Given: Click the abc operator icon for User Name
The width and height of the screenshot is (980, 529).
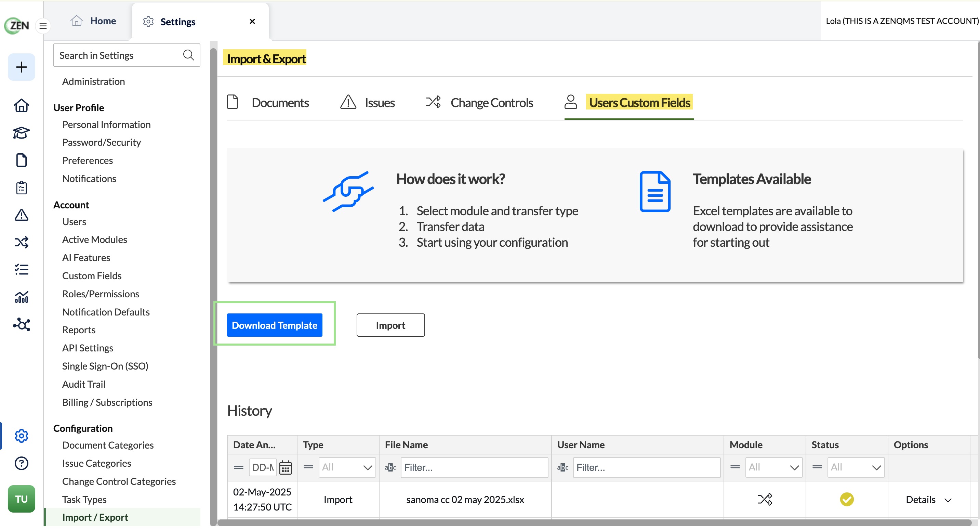Looking at the screenshot, I should point(563,467).
